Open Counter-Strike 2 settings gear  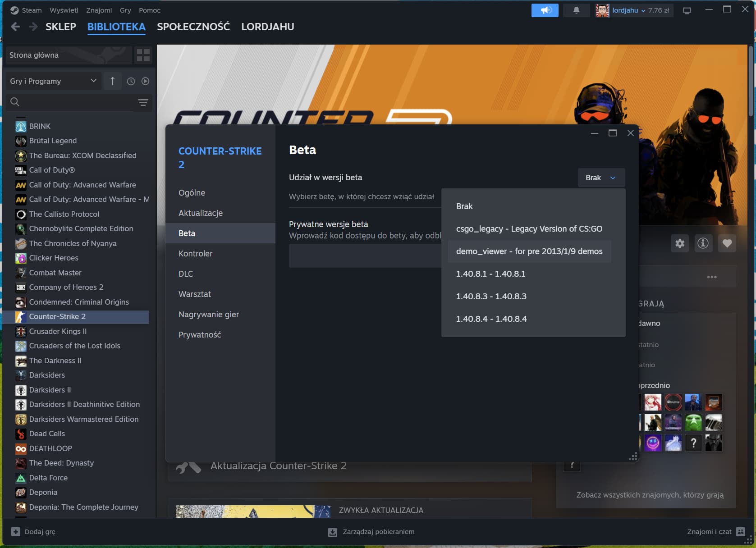(680, 243)
